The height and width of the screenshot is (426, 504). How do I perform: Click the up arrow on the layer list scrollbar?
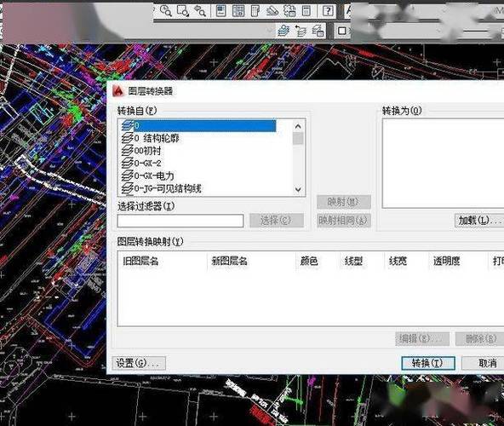point(298,126)
